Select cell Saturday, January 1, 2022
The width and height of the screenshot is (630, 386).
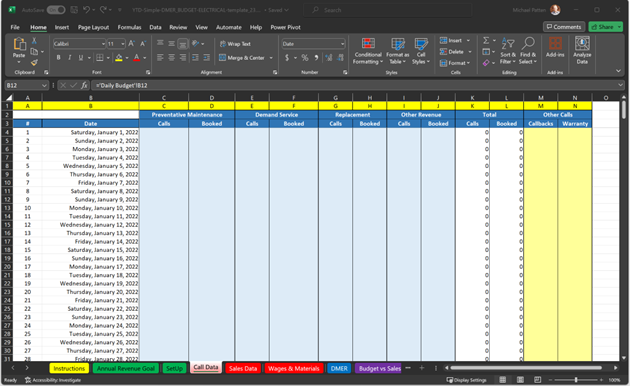pyautogui.click(x=91, y=132)
